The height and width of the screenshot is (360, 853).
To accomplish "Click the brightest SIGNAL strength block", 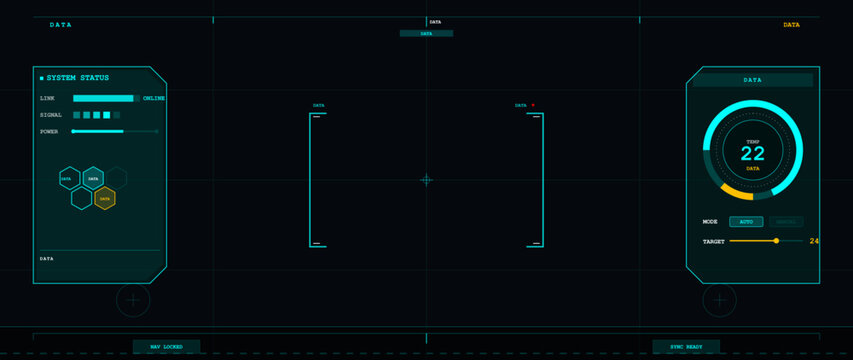I will pyautogui.click(x=107, y=115).
